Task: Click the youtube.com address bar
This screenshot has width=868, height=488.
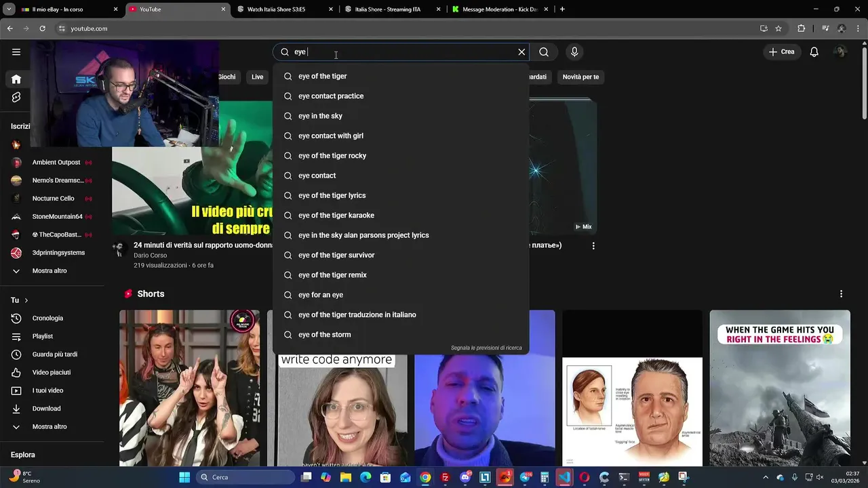Action: [407, 28]
